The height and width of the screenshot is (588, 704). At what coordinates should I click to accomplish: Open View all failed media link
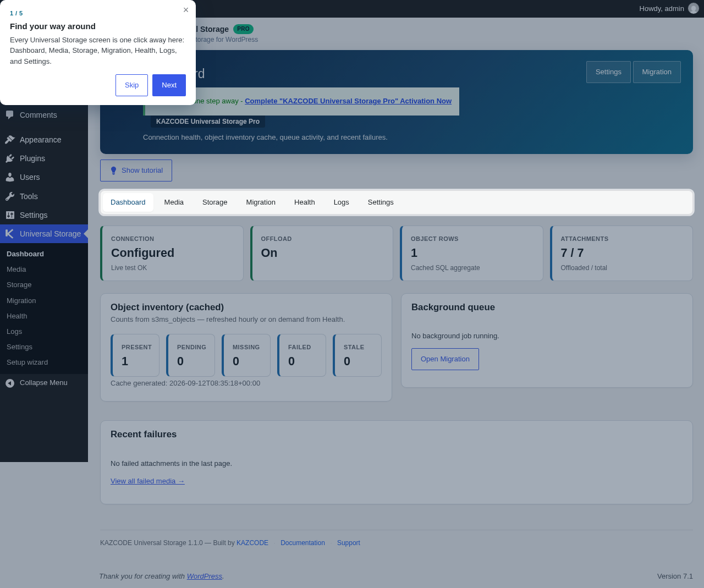pyautogui.click(x=147, y=481)
